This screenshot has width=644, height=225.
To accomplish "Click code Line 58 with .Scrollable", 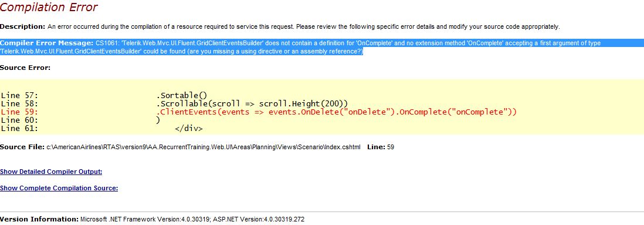I will [x=175, y=103].
